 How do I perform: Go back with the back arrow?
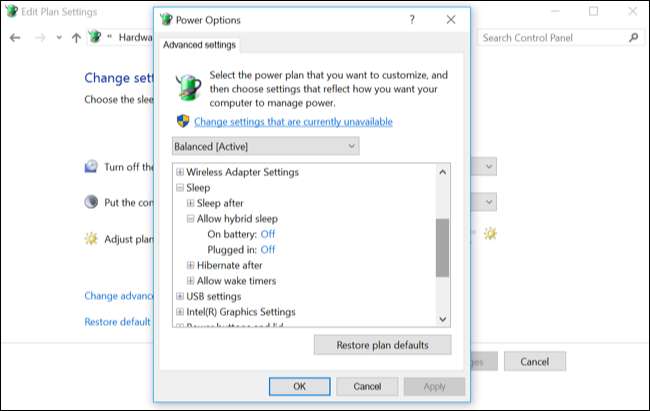click(x=14, y=38)
